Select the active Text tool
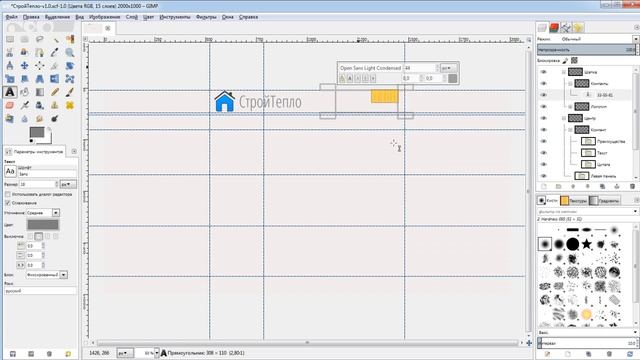640x360 pixels. (x=10, y=92)
